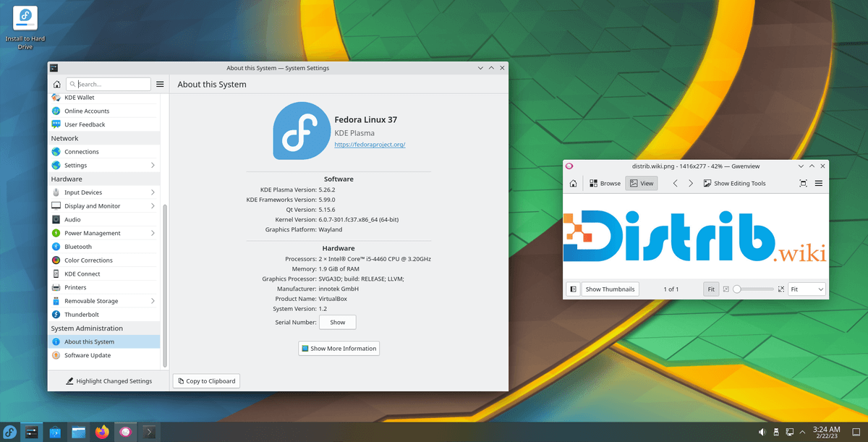The width and height of the screenshot is (868, 442).
Task: Open Online Accounts in the sidebar
Action: tap(104, 111)
